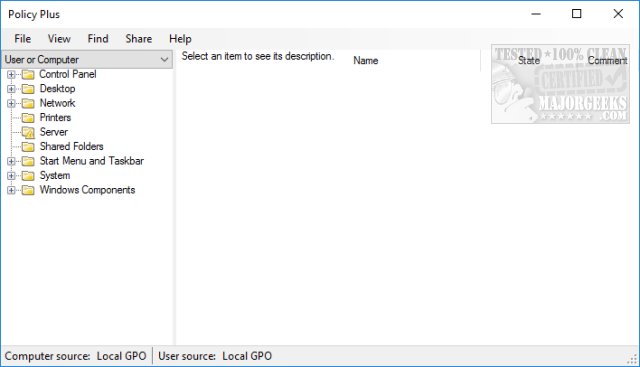
Task: Open the Find menu
Action: click(x=98, y=39)
